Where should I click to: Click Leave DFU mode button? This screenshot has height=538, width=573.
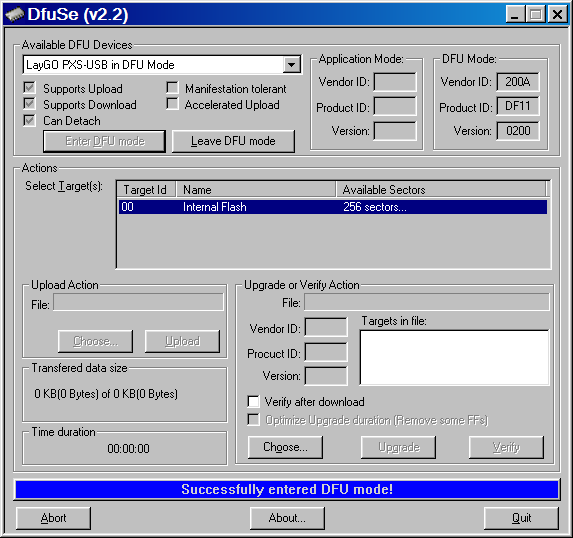pos(233,141)
